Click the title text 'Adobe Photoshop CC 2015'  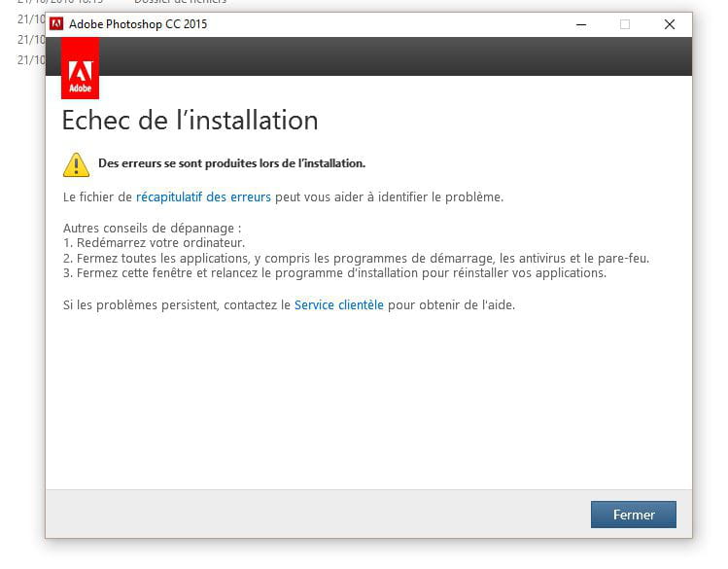pos(138,24)
